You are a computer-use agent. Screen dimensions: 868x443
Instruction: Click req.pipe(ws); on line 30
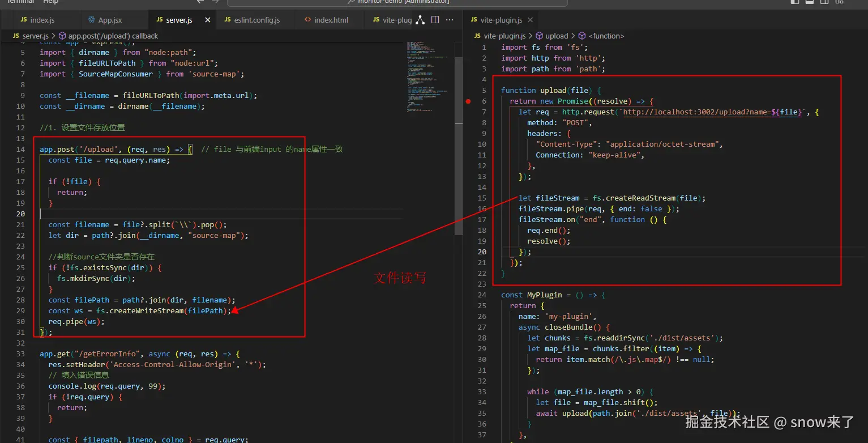coord(76,322)
